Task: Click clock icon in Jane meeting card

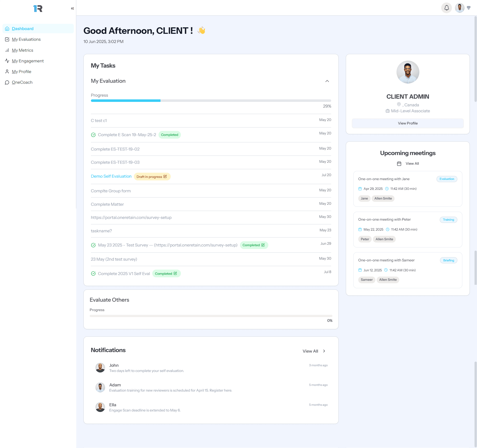Action: 387,189
